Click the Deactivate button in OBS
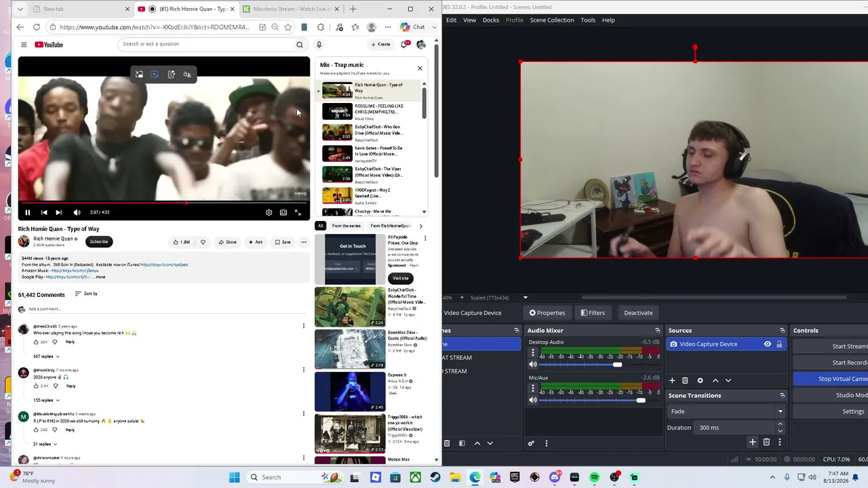 pyautogui.click(x=638, y=312)
